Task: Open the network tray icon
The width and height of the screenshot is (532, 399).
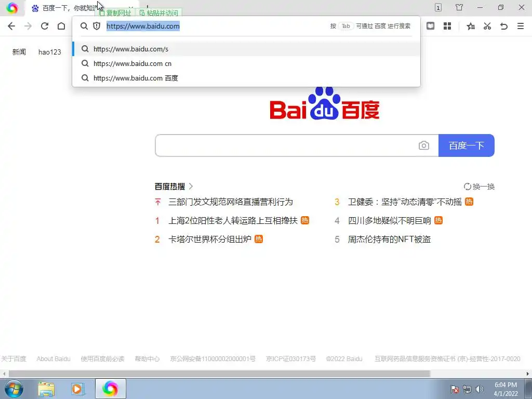Action: coord(467,389)
